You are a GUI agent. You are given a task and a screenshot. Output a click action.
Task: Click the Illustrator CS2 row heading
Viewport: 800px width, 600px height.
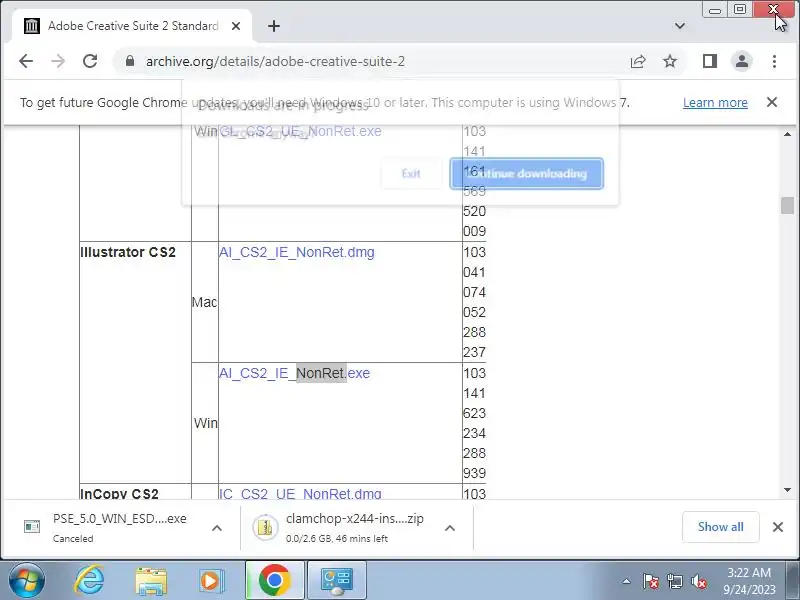click(128, 252)
